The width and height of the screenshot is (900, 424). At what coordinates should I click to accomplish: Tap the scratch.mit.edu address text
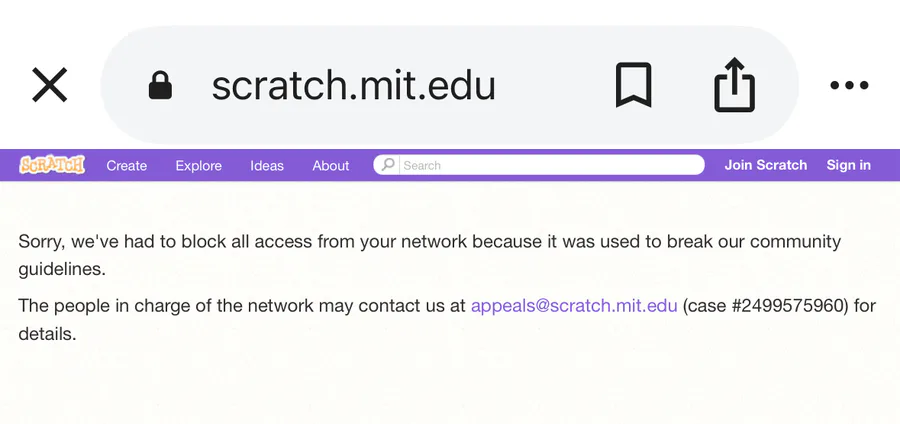coord(353,86)
